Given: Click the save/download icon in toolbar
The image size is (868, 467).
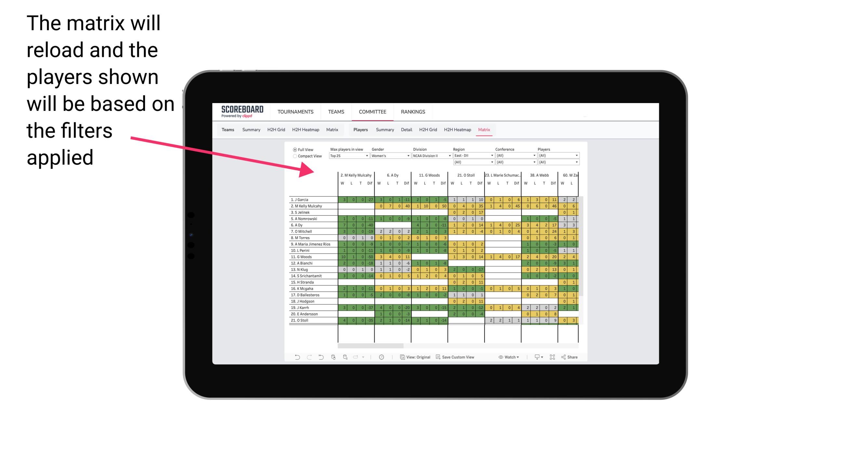Looking at the screenshot, I should 537,358.
